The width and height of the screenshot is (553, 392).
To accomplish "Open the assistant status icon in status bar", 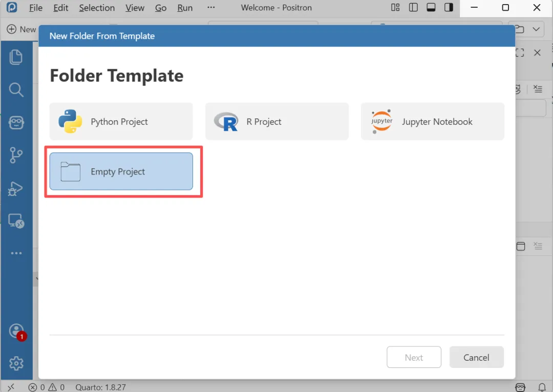I will tap(520, 387).
